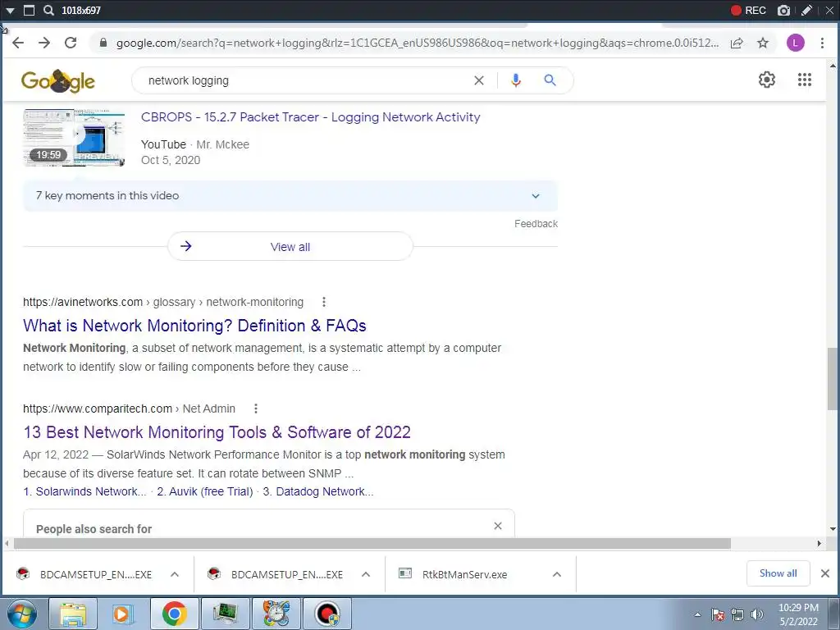Viewport: 840px width, 630px height.
Task: Click the padlock site info icon
Action: pos(103,43)
